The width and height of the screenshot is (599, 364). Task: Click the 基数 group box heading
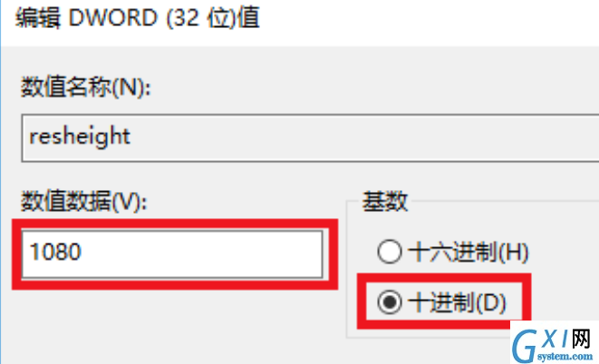tap(385, 201)
